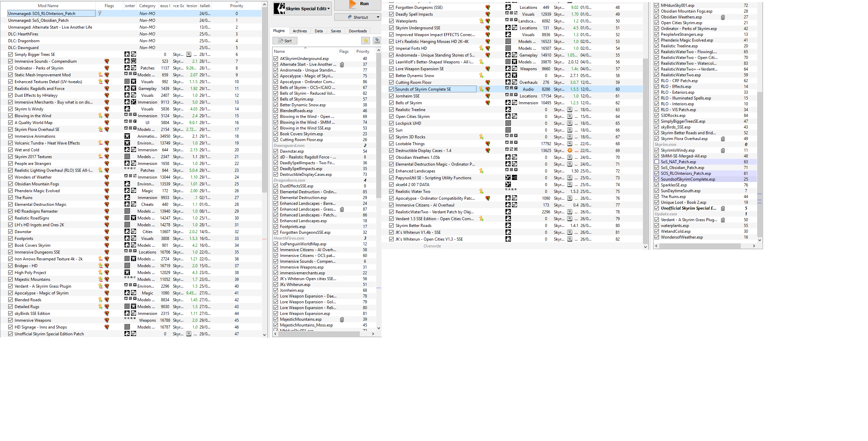Click the paperclip on Enhanced Landscapes - Grass plugin

[342, 209]
